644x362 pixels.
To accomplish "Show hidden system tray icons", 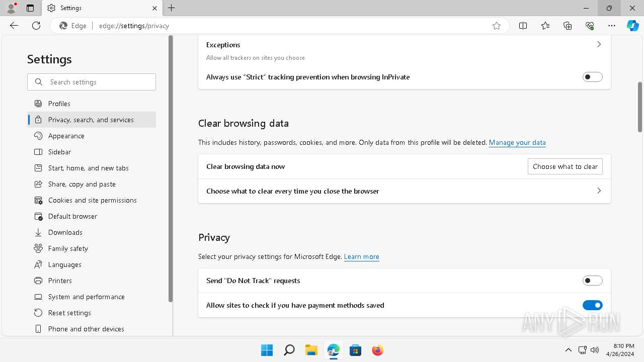I will tap(569, 350).
